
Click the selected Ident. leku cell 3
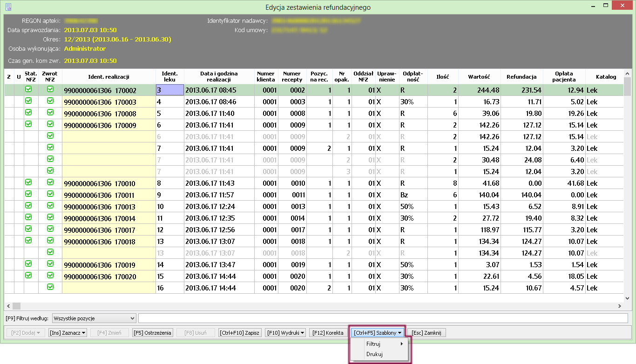point(169,90)
